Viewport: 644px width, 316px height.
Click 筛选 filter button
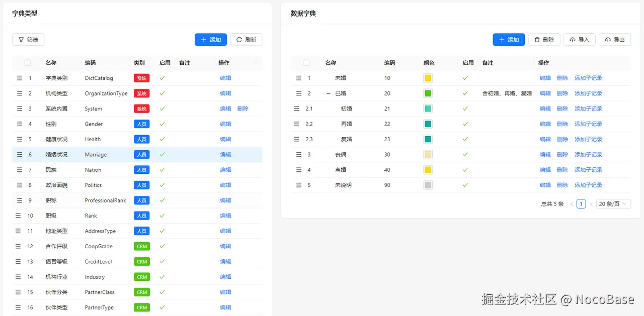click(x=28, y=40)
